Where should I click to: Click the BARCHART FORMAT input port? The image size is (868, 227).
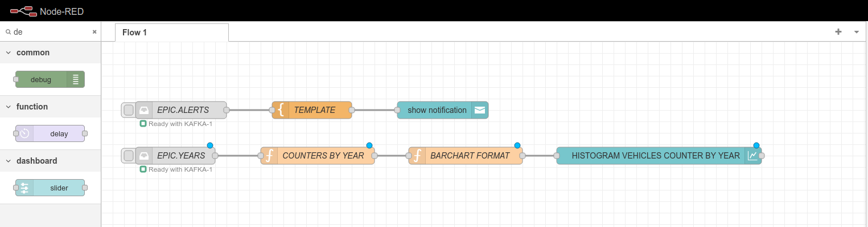pyautogui.click(x=409, y=155)
